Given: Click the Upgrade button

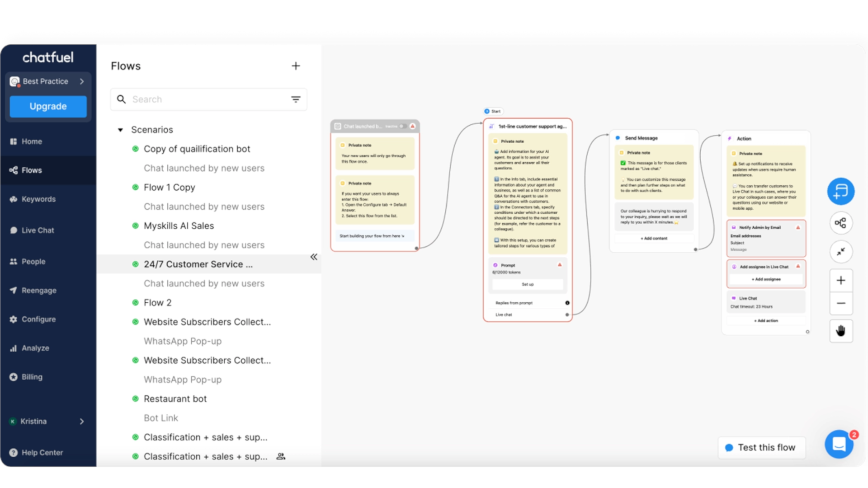Looking at the screenshot, I should click(x=48, y=107).
